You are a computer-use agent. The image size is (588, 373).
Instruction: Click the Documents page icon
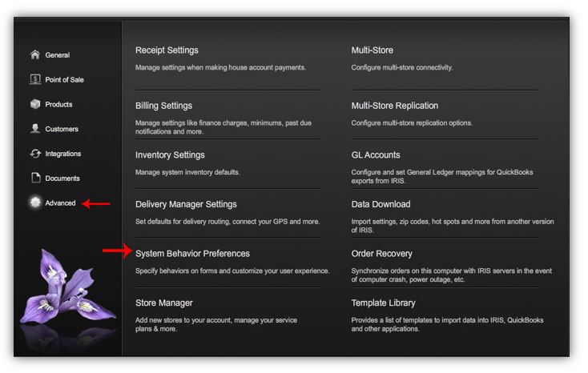click(34, 178)
